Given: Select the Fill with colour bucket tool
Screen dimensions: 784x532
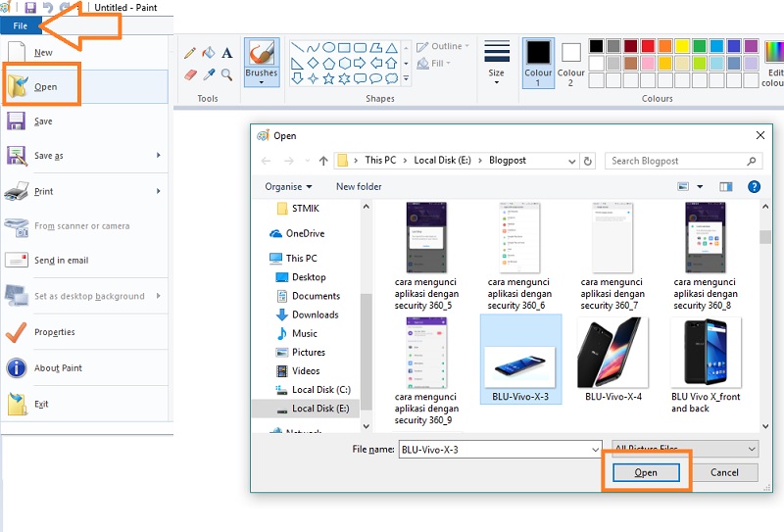Looking at the screenshot, I should click(209, 53).
